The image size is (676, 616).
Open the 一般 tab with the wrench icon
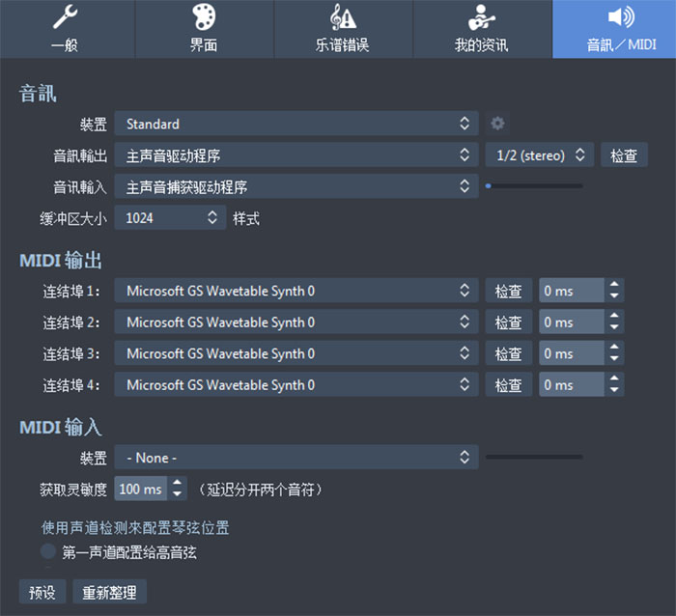point(68,29)
